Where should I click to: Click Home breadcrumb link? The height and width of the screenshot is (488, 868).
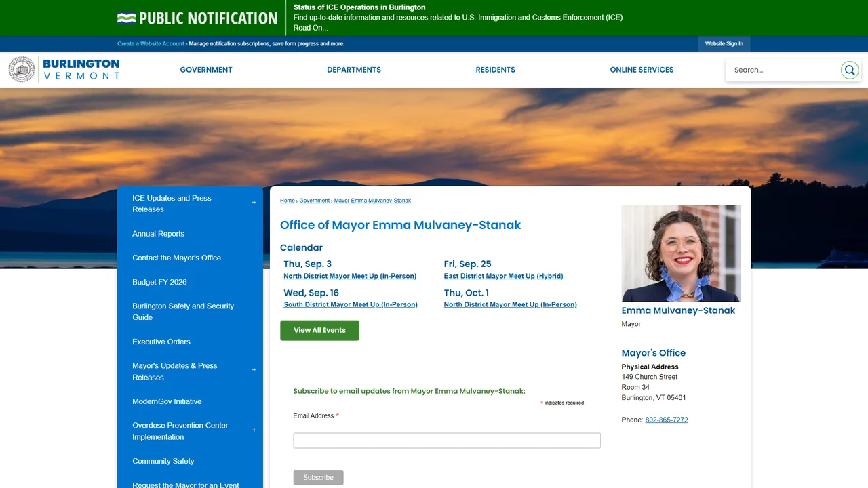(288, 201)
